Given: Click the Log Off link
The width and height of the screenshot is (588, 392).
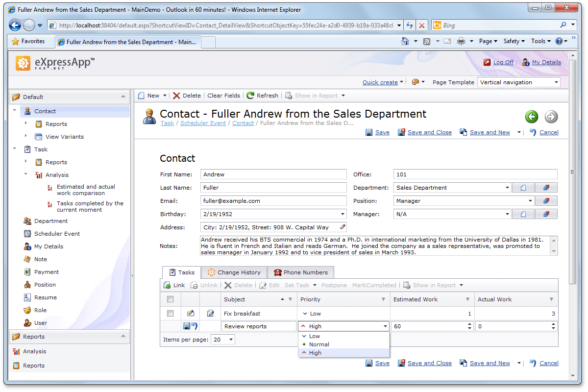Looking at the screenshot, I should (503, 62).
